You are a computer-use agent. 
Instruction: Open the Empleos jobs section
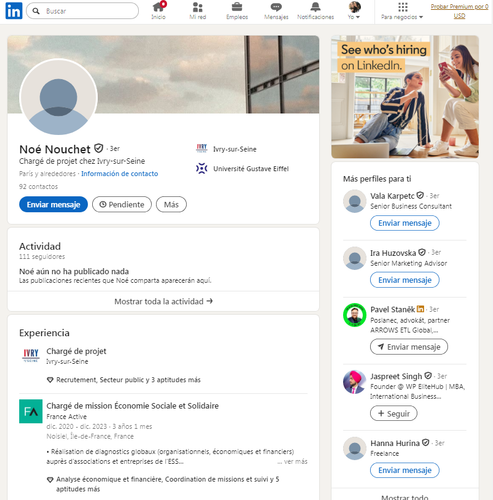237,11
